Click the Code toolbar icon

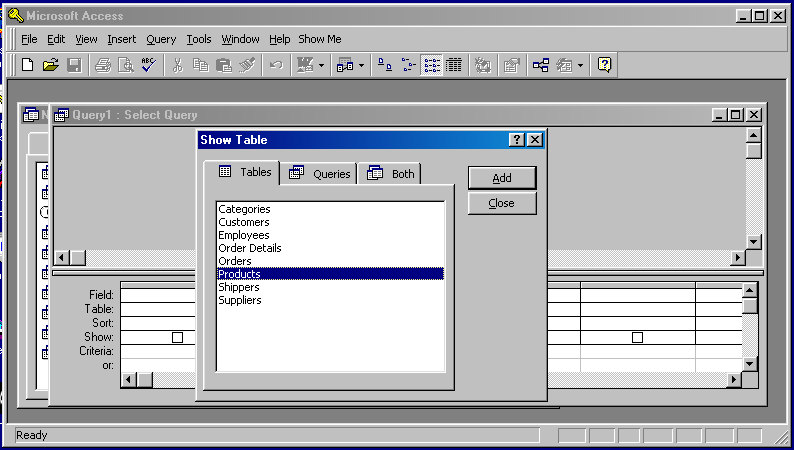(x=483, y=65)
